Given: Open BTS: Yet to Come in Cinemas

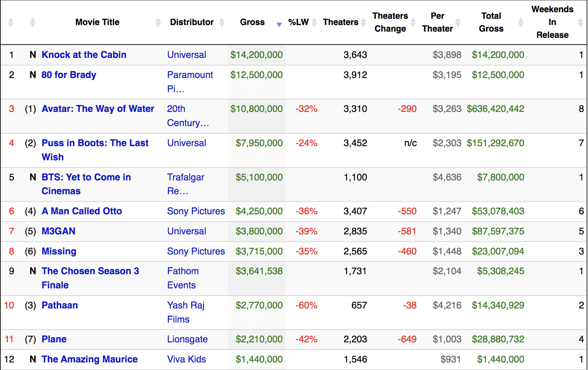Looking at the screenshot, I should point(86,184).
